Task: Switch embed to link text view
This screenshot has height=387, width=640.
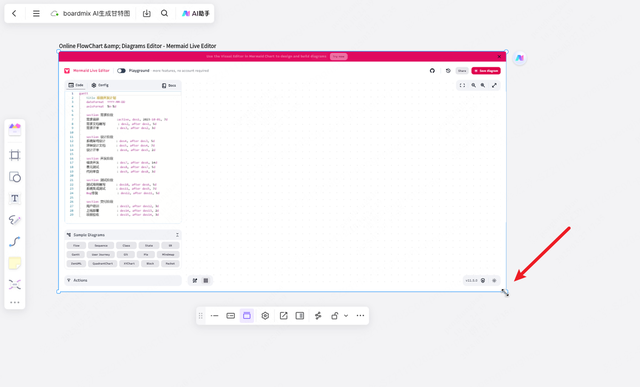Action: click(x=214, y=316)
